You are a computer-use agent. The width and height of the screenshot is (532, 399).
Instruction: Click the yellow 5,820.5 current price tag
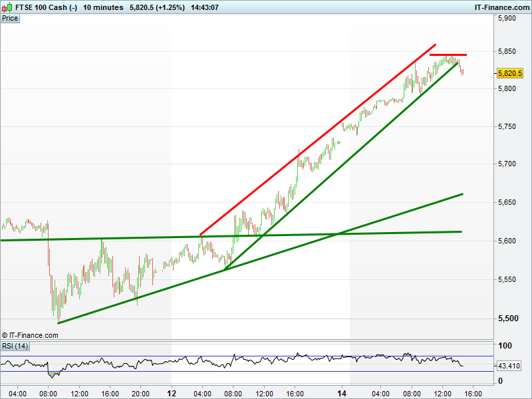point(510,73)
